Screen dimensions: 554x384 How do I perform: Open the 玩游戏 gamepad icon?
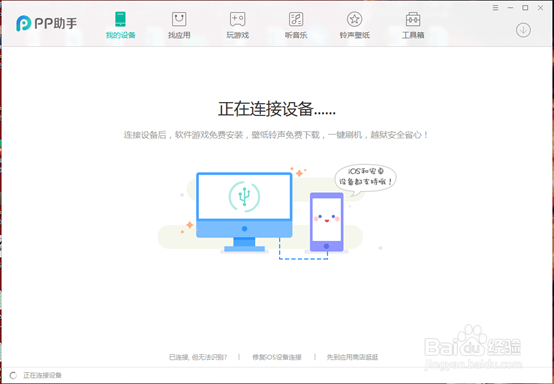pos(237,19)
